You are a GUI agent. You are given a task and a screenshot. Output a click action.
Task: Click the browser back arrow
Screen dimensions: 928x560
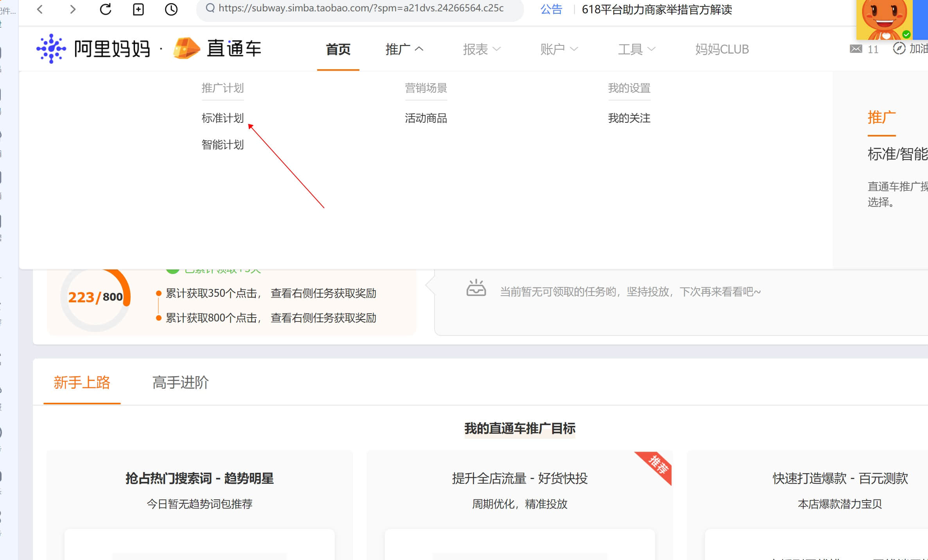(40, 9)
